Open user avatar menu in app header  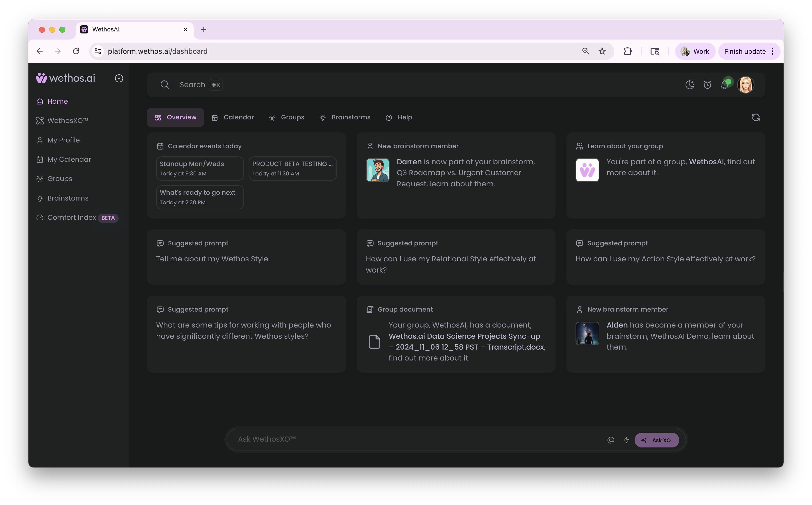[746, 84]
